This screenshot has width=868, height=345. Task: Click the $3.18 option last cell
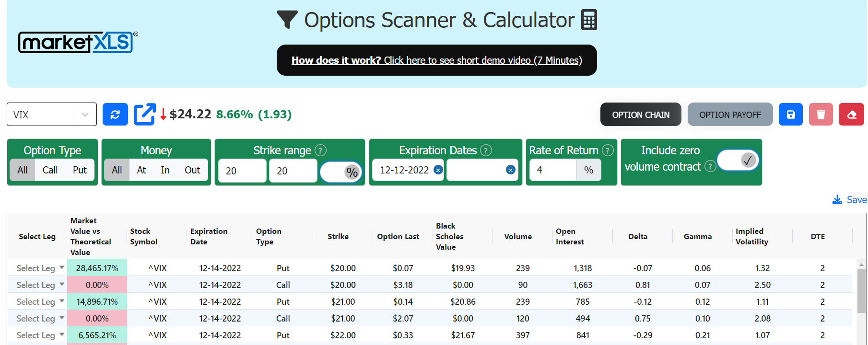pyautogui.click(x=403, y=285)
